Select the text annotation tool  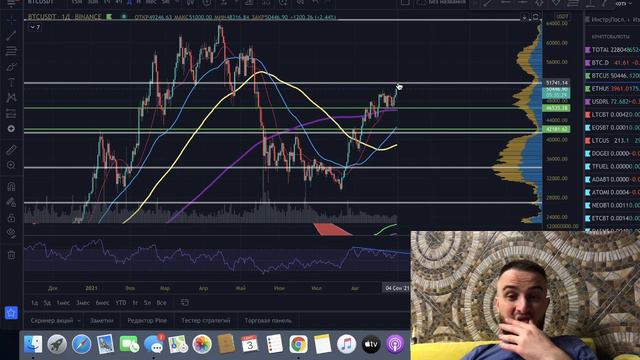[11, 82]
